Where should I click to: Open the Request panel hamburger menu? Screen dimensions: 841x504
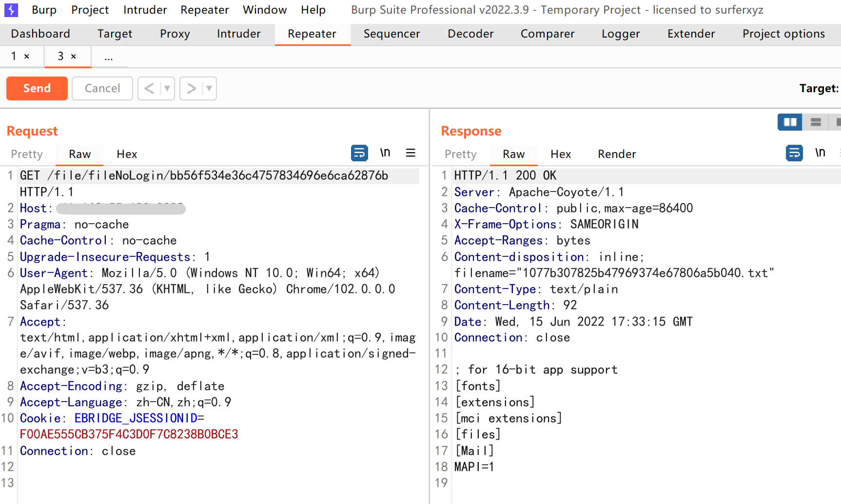411,153
